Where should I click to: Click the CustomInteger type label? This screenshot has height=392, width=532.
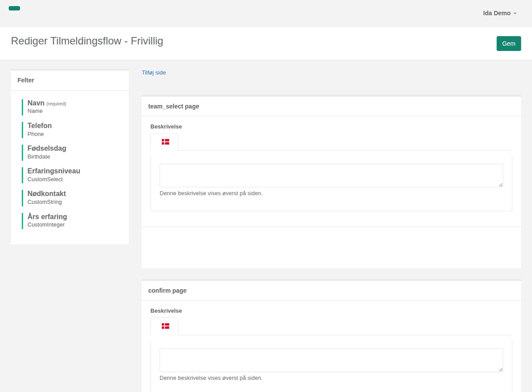[x=46, y=225]
